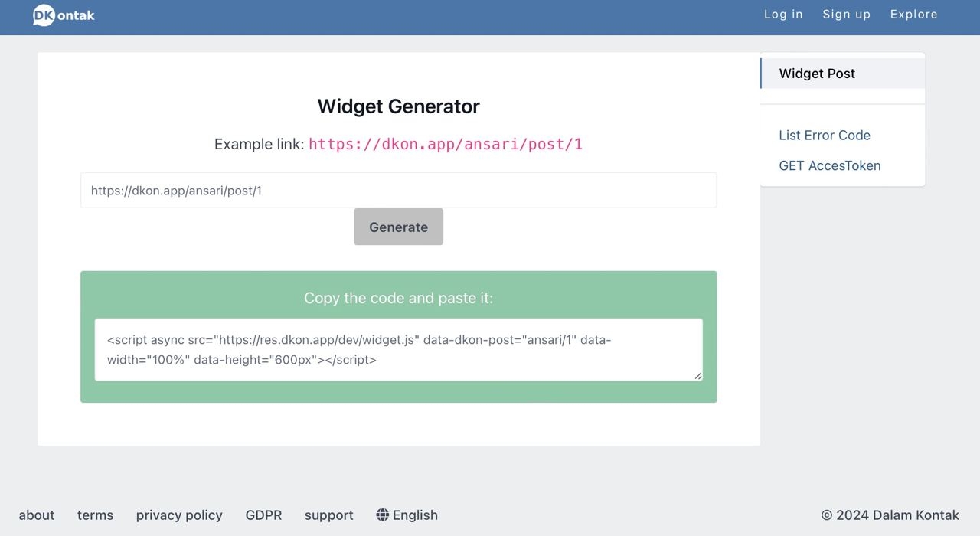The height and width of the screenshot is (536, 980).
Task: Open GET AccesToken page
Action: tap(830, 165)
